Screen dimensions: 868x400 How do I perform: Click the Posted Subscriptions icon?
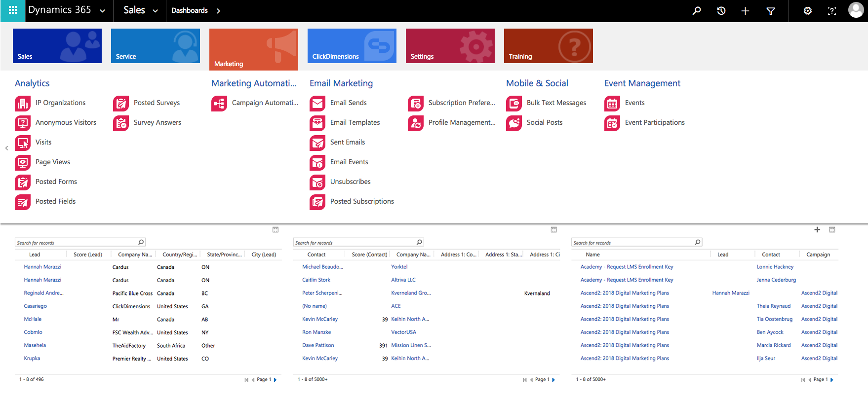click(x=317, y=202)
